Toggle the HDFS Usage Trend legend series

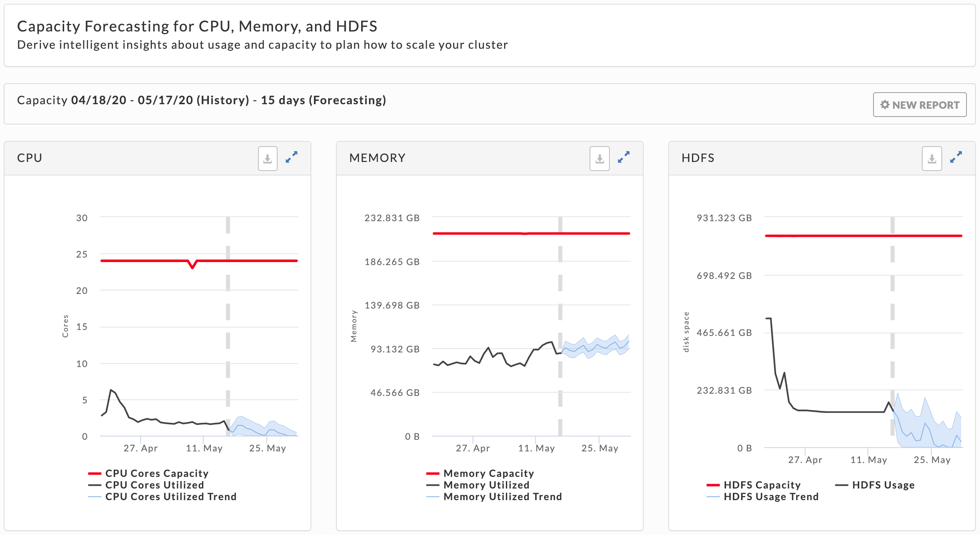[x=762, y=497]
